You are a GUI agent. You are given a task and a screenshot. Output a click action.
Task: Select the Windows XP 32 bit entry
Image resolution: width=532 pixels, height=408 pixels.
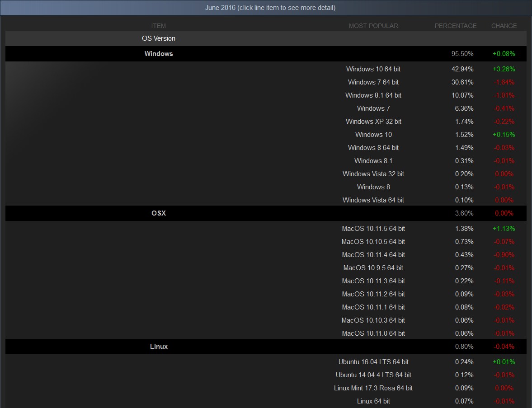pyautogui.click(x=373, y=122)
